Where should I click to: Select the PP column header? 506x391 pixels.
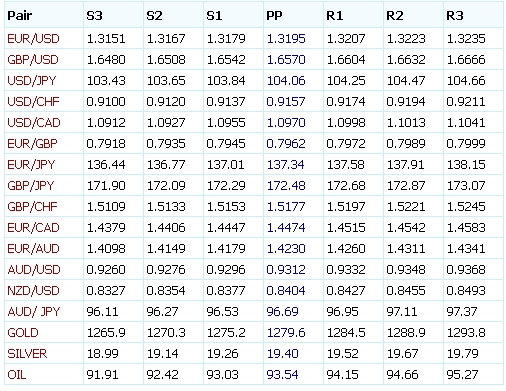click(274, 16)
